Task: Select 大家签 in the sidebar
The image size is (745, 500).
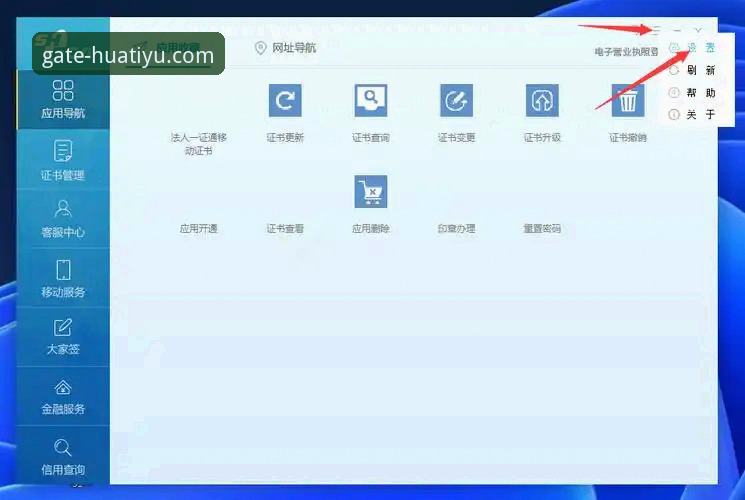Action: click(63, 337)
